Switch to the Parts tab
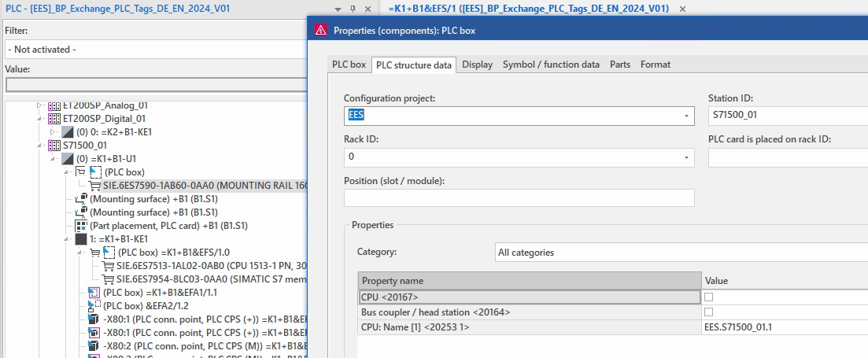Image resolution: width=868 pixels, height=358 pixels. pos(620,65)
